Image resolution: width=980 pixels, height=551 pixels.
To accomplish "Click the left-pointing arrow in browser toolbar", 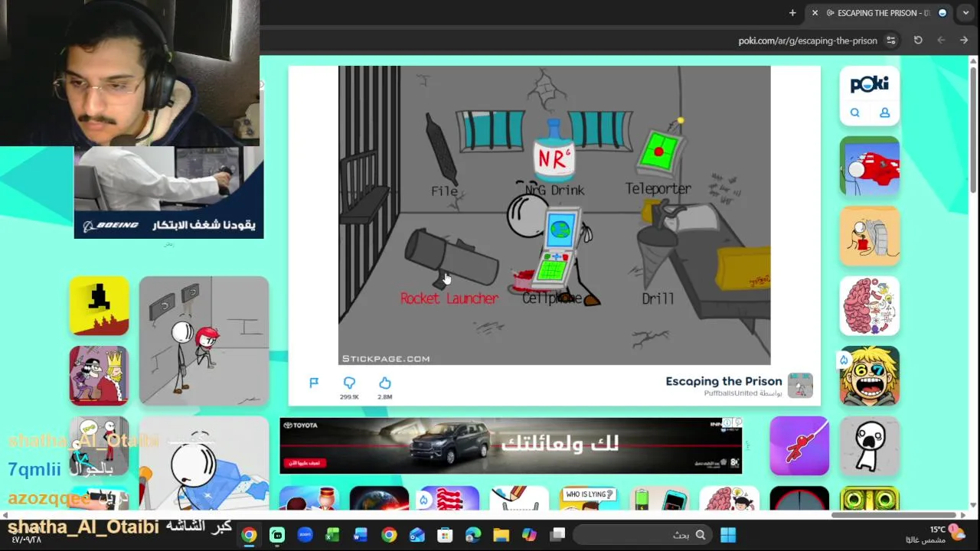I will [941, 41].
